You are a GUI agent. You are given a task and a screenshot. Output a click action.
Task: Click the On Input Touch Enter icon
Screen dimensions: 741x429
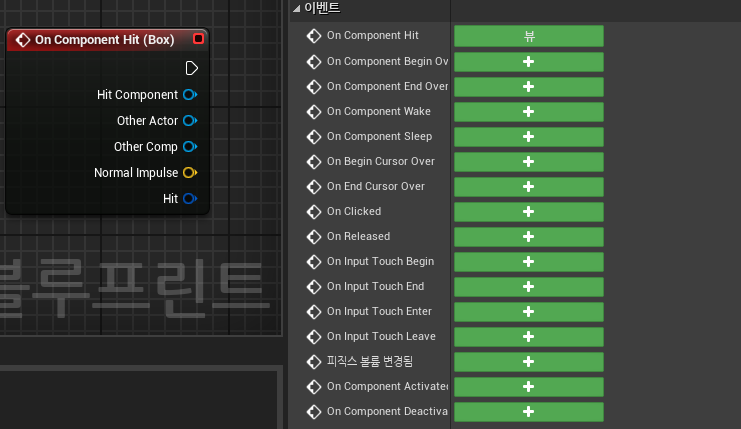pyautogui.click(x=314, y=312)
